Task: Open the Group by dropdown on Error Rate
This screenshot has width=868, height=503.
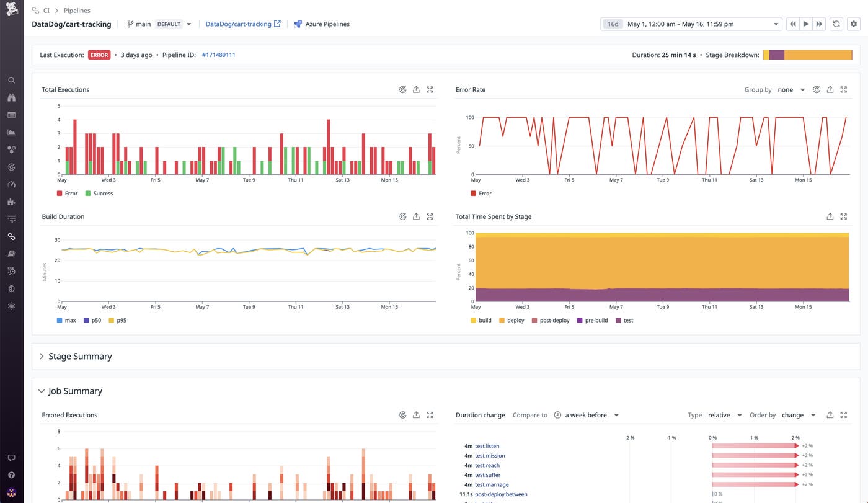Action: coord(791,89)
